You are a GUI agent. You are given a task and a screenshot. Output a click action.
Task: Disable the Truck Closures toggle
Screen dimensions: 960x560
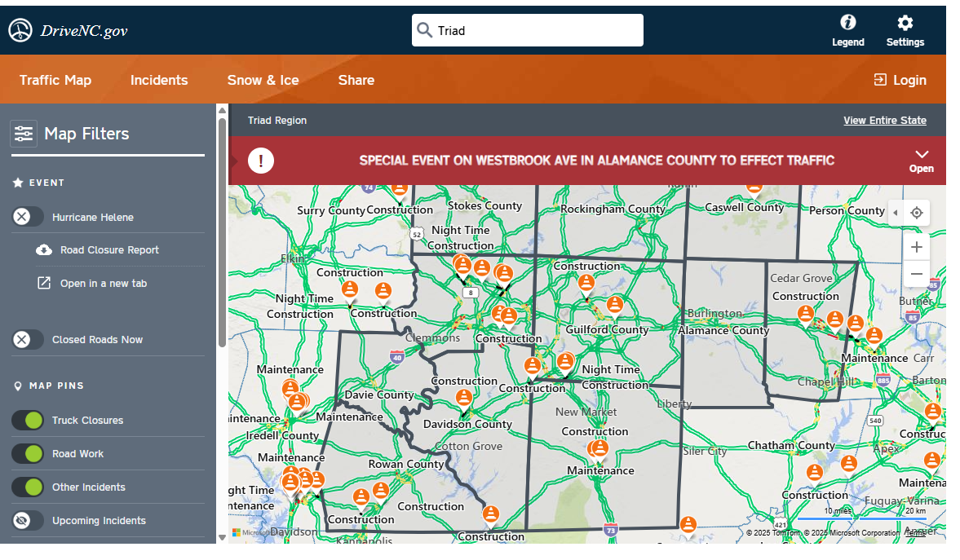point(28,420)
